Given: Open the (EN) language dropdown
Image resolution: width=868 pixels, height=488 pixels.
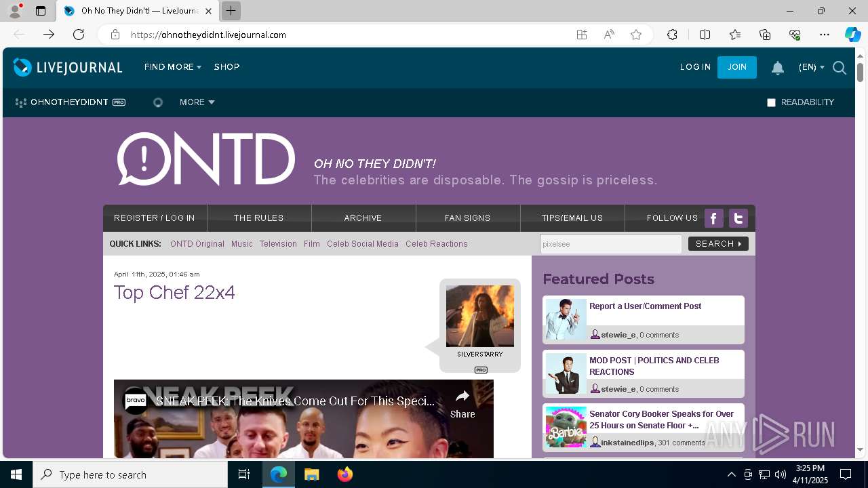Looking at the screenshot, I should coord(812,67).
